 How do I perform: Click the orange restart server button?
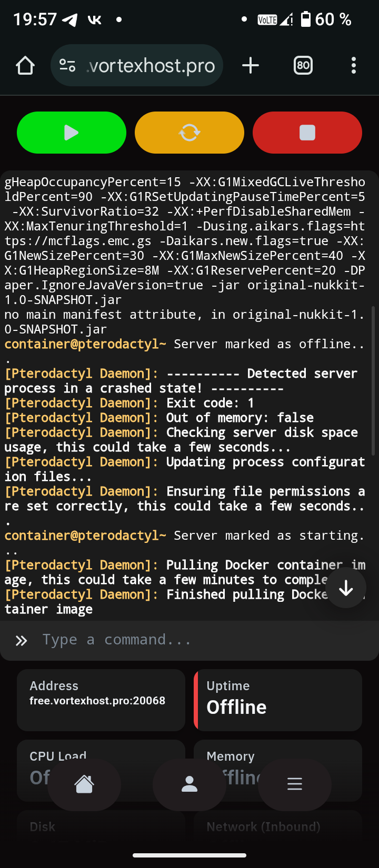pyautogui.click(x=189, y=133)
